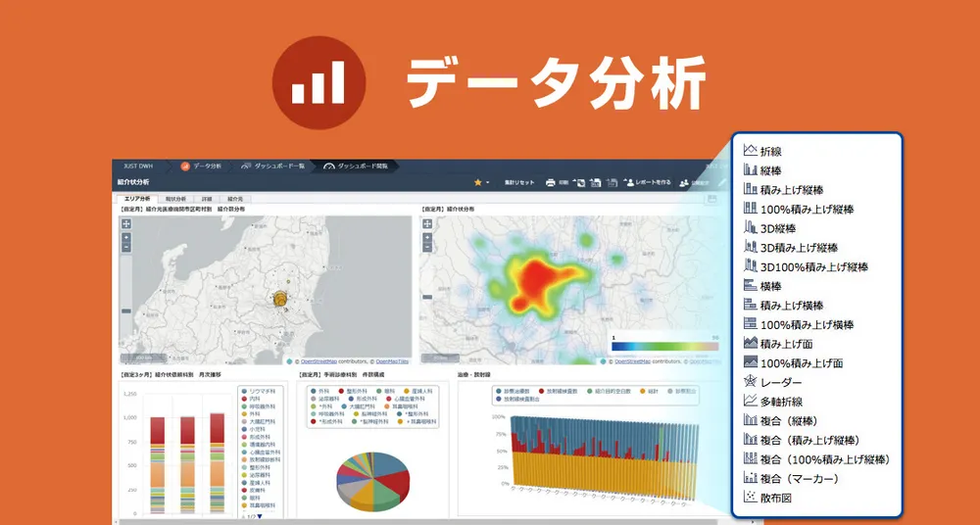The height and width of the screenshot is (525, 980).
Task: Select 複合（マーカー） chart entry
Action: [791, 479]
